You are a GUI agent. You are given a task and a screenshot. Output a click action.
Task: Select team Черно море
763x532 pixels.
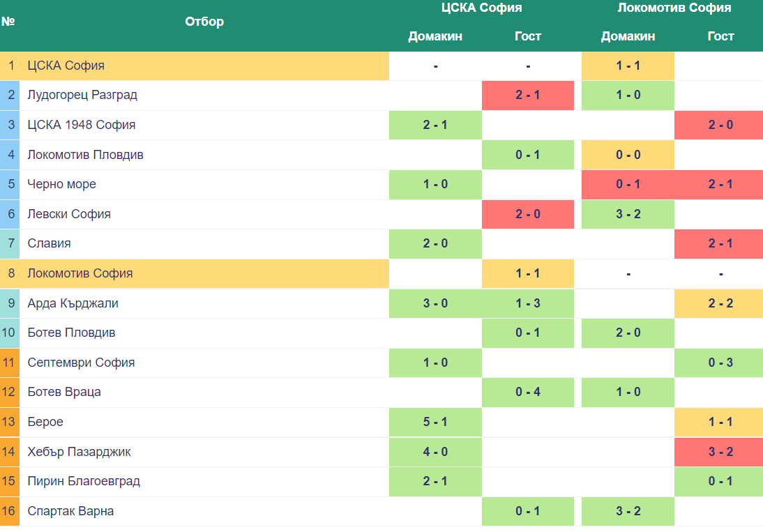[62, 184]
